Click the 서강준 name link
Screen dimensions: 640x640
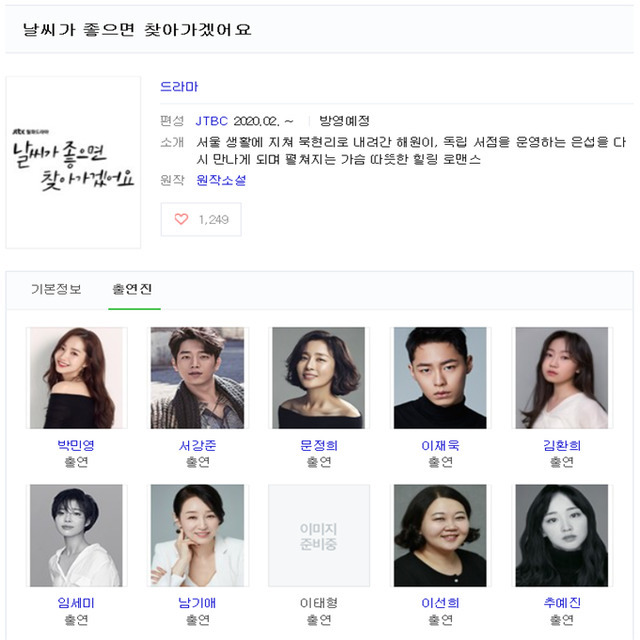[x=198, y=445]
